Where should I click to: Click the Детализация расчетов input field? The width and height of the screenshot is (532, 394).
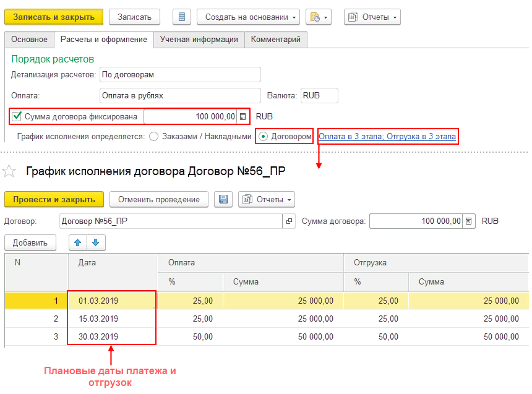(x=179, y=75)
